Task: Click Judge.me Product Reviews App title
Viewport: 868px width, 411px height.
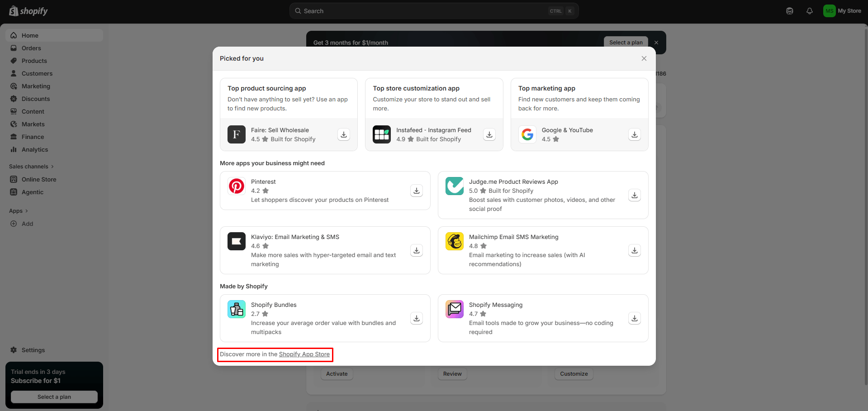Action: pos(513,182)
